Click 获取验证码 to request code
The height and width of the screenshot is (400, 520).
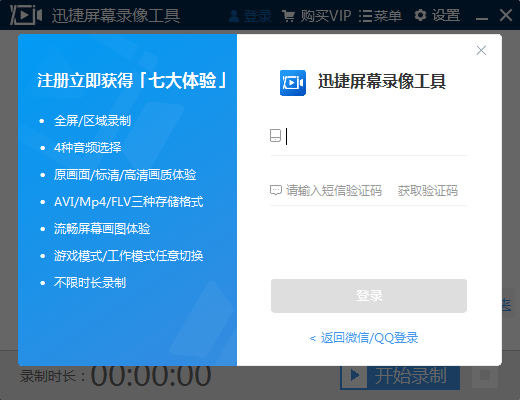428,191
